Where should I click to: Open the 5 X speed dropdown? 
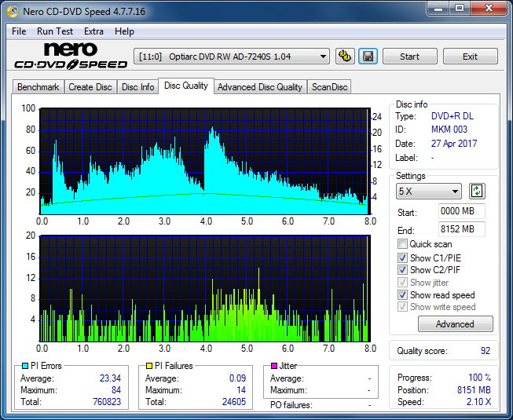429,192
